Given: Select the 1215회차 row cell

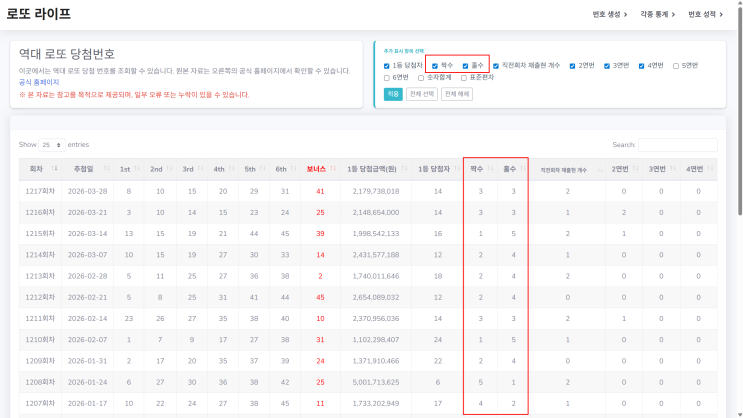Looking at the screenshot, I should tap(40, 234).
